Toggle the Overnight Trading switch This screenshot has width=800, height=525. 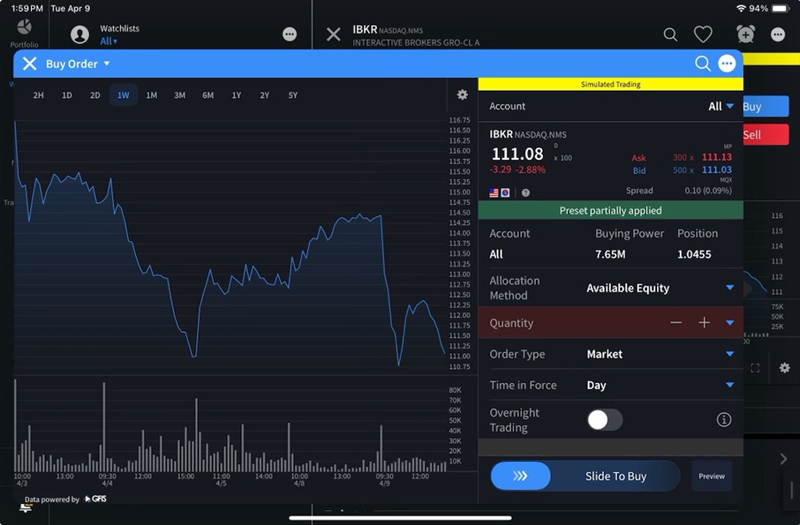[605, 420]
